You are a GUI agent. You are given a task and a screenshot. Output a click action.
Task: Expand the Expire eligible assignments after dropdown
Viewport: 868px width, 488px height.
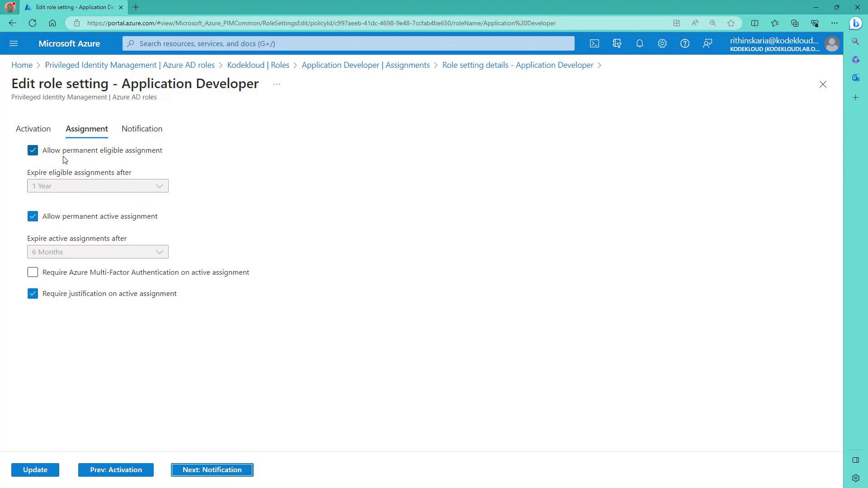pyautogui.click(x=98, y=186)
